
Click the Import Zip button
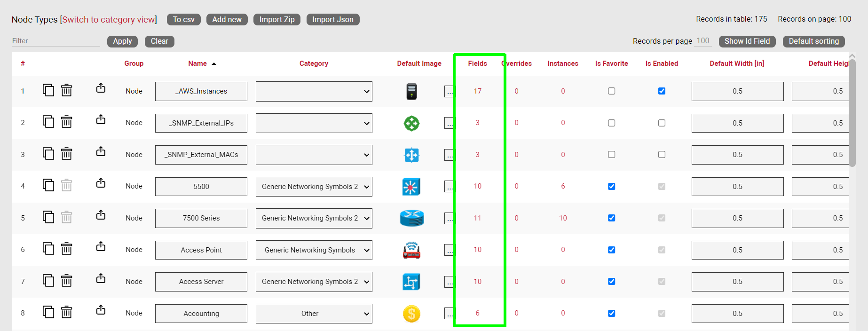click(x=277, y=19)
